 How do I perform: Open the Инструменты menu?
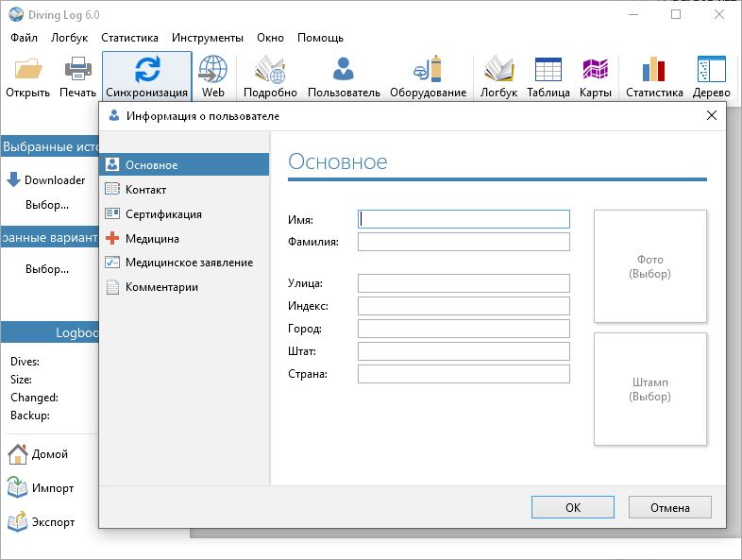tap(207, 38)
